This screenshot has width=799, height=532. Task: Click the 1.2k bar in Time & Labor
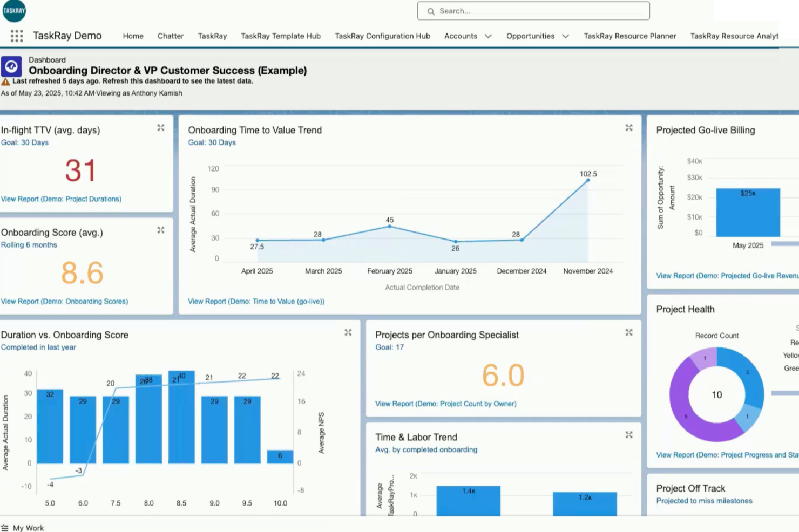pos(585,504)
